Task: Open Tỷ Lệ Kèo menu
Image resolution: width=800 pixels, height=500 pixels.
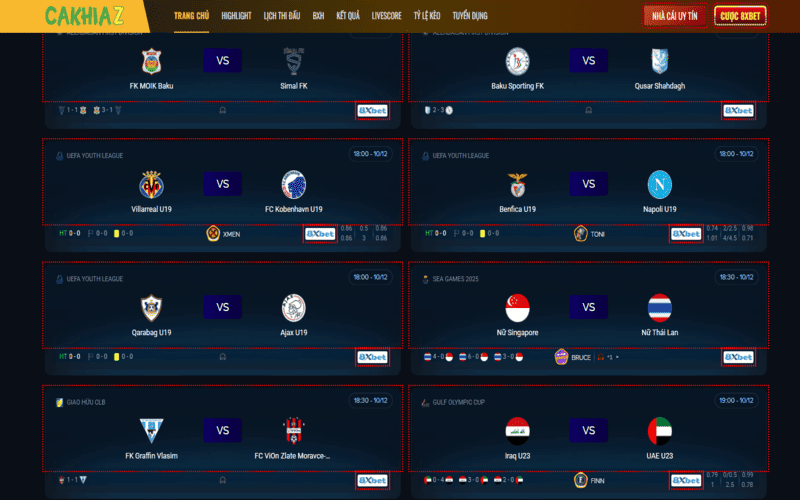Action: 427,16
